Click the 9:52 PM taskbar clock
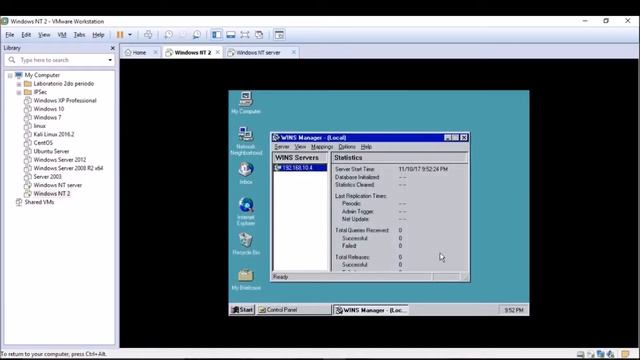Screen dimensions: 640x360 pos(513,310)
